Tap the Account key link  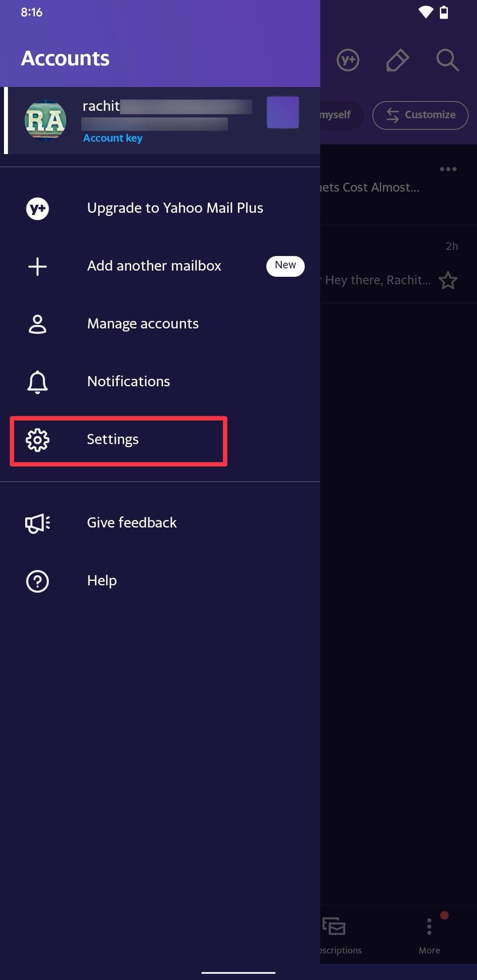coord(113,138)
